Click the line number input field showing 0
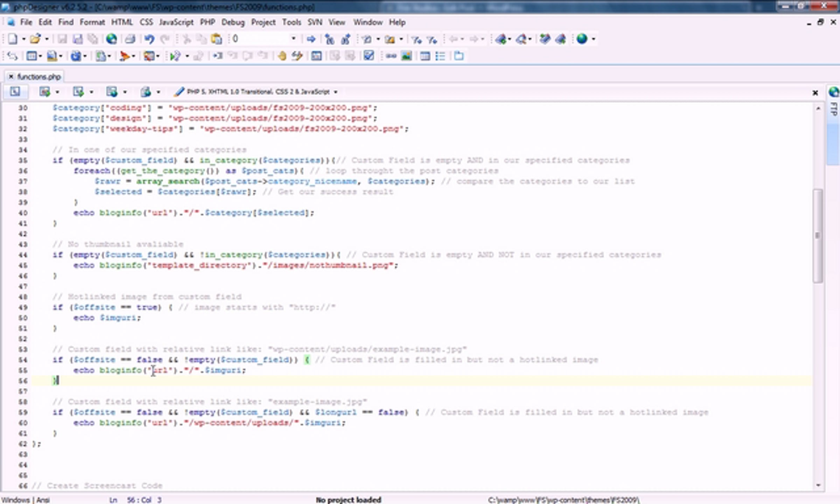The image size is (840, 504). 260,39
